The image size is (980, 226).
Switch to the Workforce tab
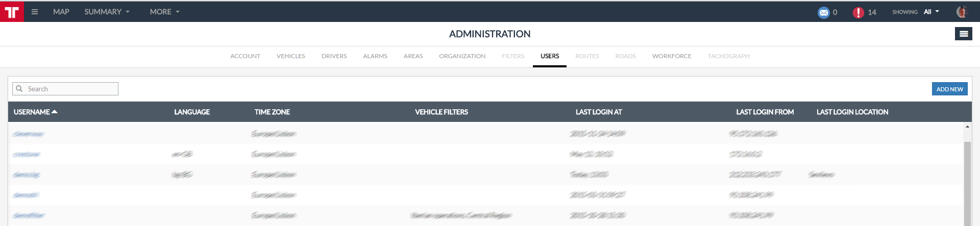coord(671,56)
